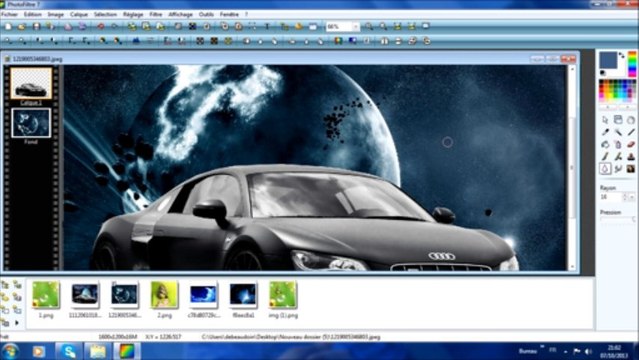Open the Rayon dropdown arrow
Image resolution: width=639 pixels, height=360 pixels.
632,197
